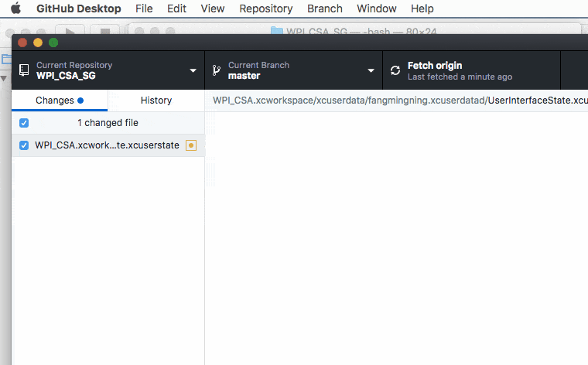Click the git branch icon
The image size is (588, 365).
pos(217,70)
